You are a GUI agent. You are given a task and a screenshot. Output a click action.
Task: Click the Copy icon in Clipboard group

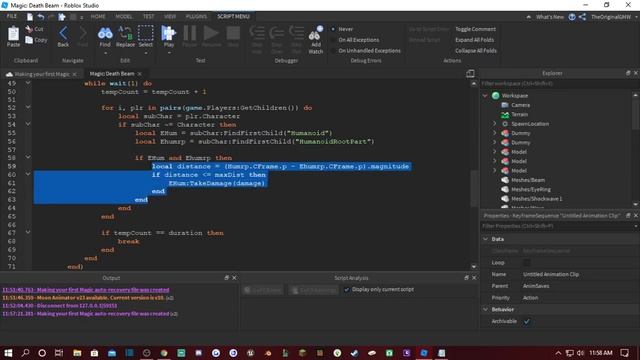[29, 40]
